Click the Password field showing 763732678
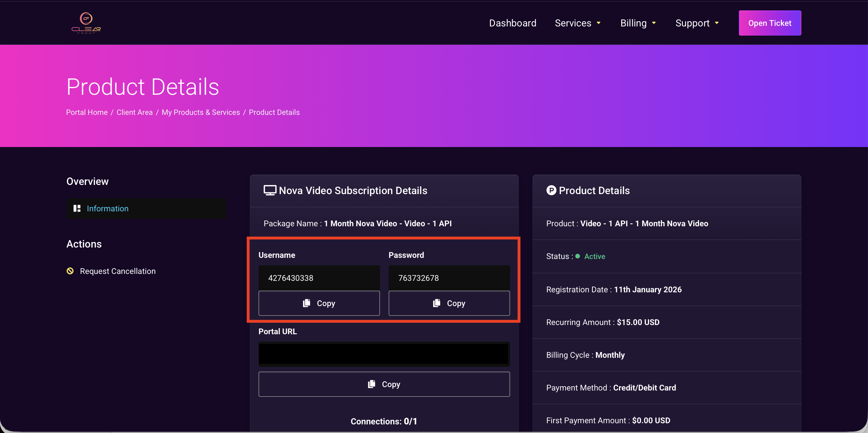The width and height of the screenshot is (868, 433). (449, 278)
